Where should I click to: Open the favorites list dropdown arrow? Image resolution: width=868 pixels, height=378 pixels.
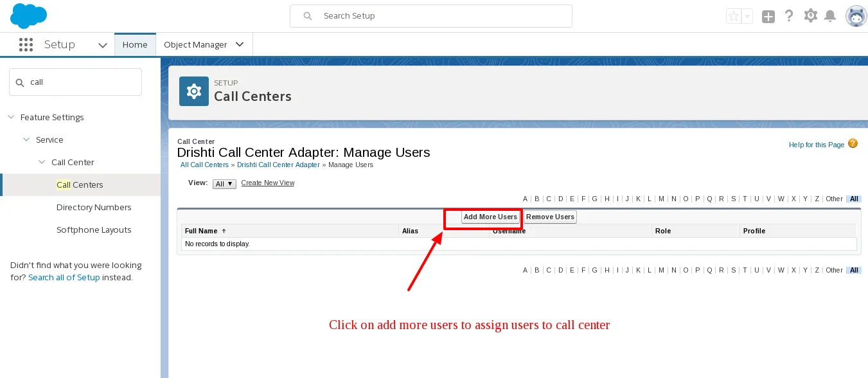pos(747,17)
